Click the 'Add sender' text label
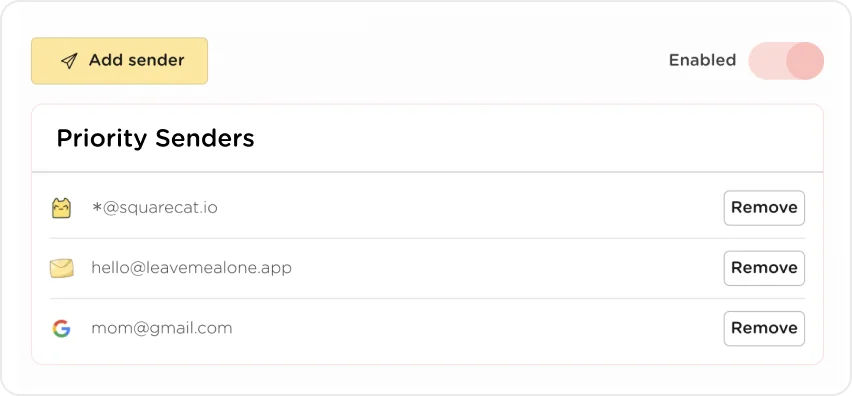Viewport: 852px width, 396px height. click(x=136, y=60)
